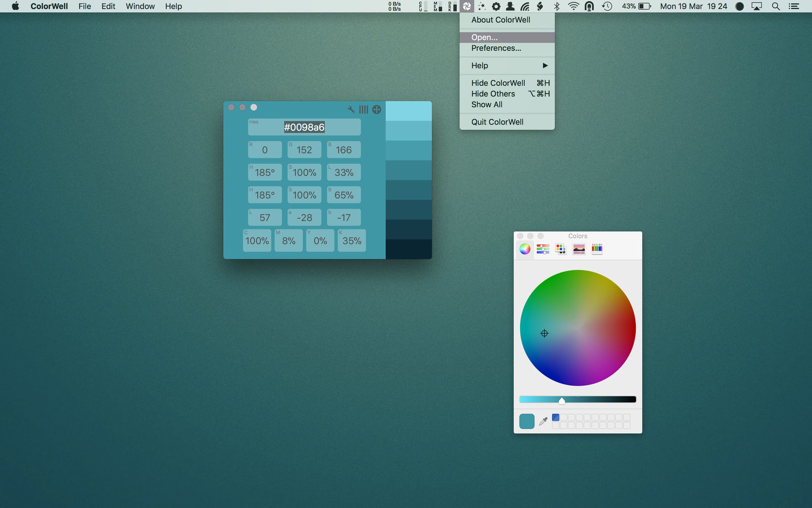Choose Preferences... from the dropdown menu
The width and height of the screenshot is (812, 508).
(x=507, y=48)
